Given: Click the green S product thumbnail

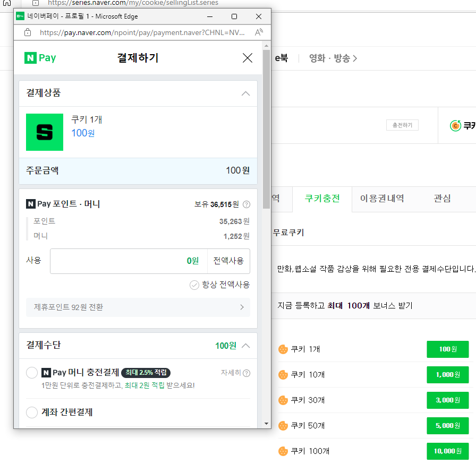Looking at the screenshot, I should click(x=45, y=132).
